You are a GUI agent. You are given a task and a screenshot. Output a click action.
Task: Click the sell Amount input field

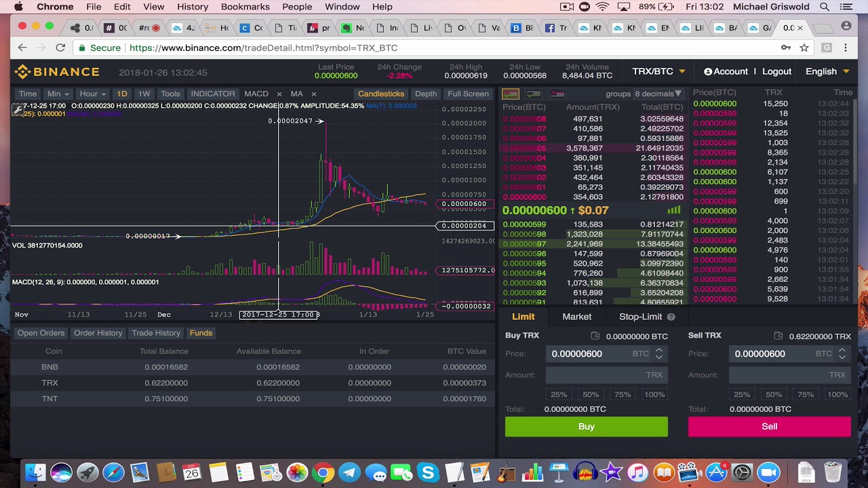[790, 375]
